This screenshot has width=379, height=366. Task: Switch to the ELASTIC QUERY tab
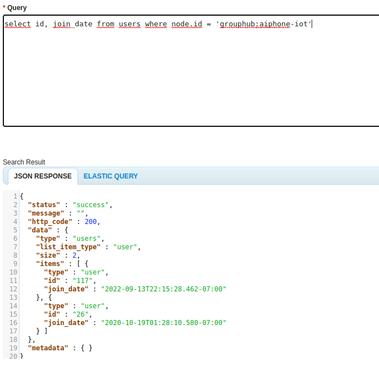(x=110, y=176)
